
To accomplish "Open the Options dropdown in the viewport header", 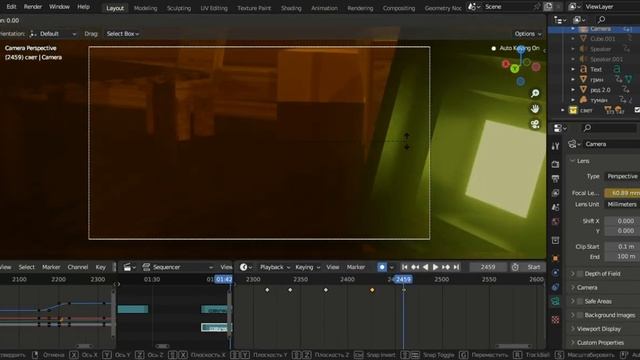I will (528, 34).
